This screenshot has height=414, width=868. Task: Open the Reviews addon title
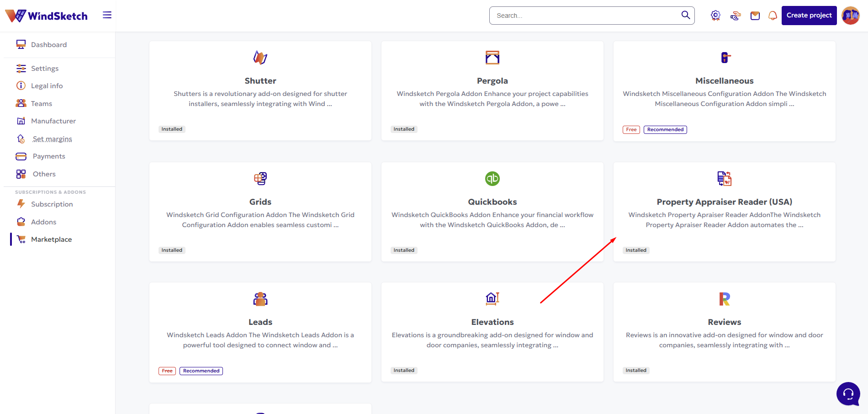725,322
